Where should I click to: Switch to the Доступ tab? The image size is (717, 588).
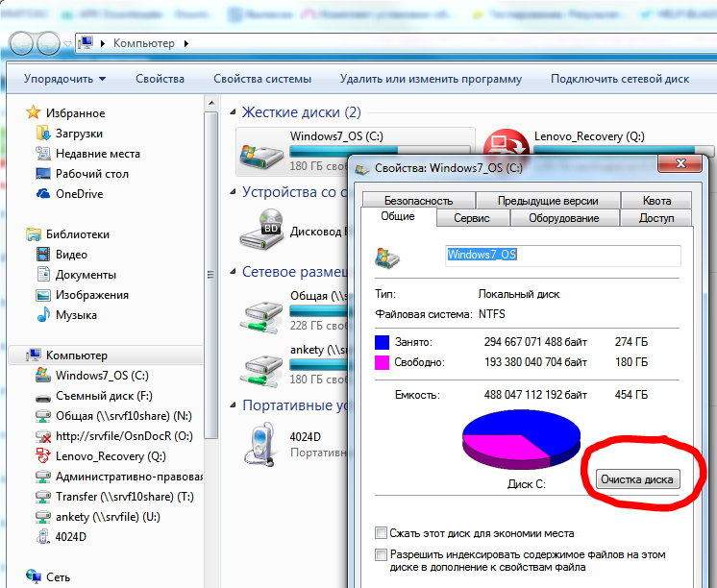[656, 218]
